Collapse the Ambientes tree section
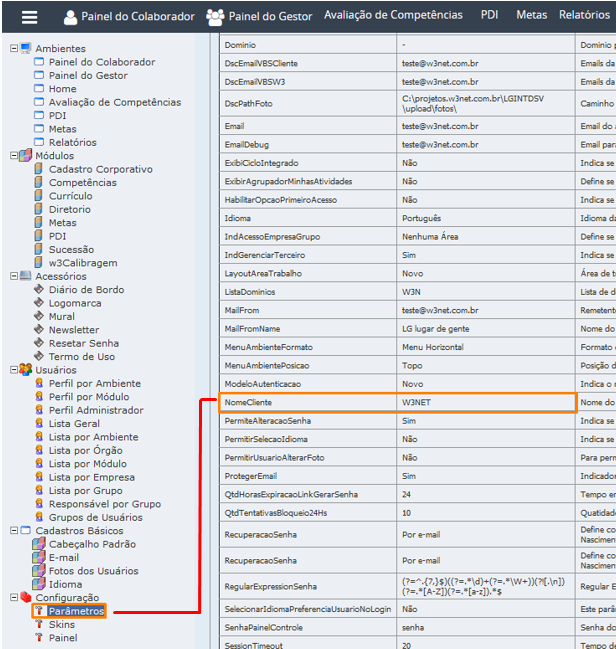Screen dimensions: 616x649 click(x=13, y=48)
